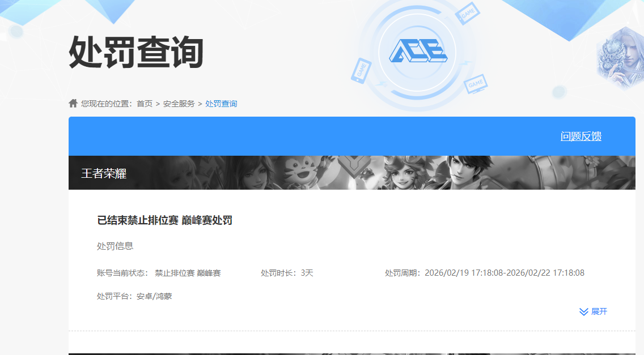Click the lightning bolt icon near the monitor

coord(466,62)
